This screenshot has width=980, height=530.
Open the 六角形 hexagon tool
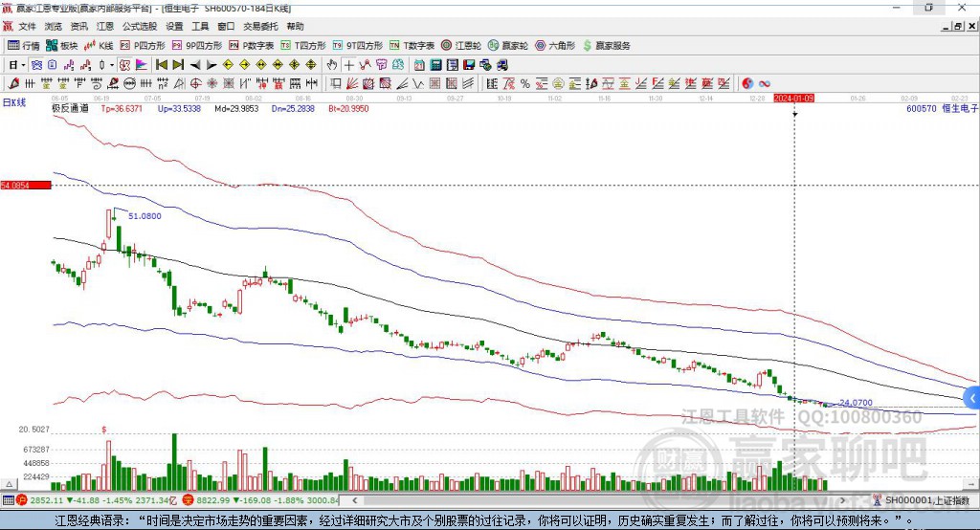point(555,46)
